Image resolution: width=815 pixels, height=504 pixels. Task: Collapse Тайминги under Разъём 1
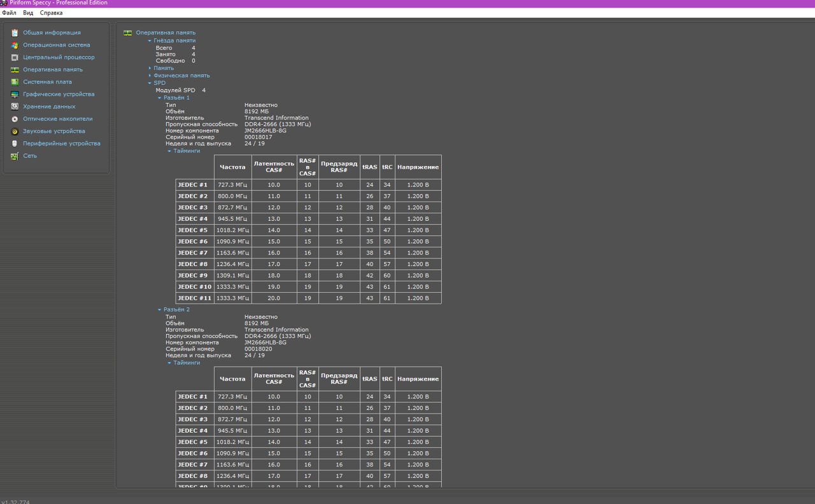click(x=170, y=151)
